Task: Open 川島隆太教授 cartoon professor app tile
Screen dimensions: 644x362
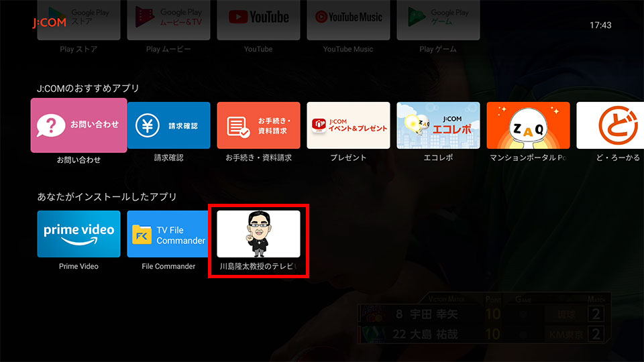Action: click(x=258, y=234)
